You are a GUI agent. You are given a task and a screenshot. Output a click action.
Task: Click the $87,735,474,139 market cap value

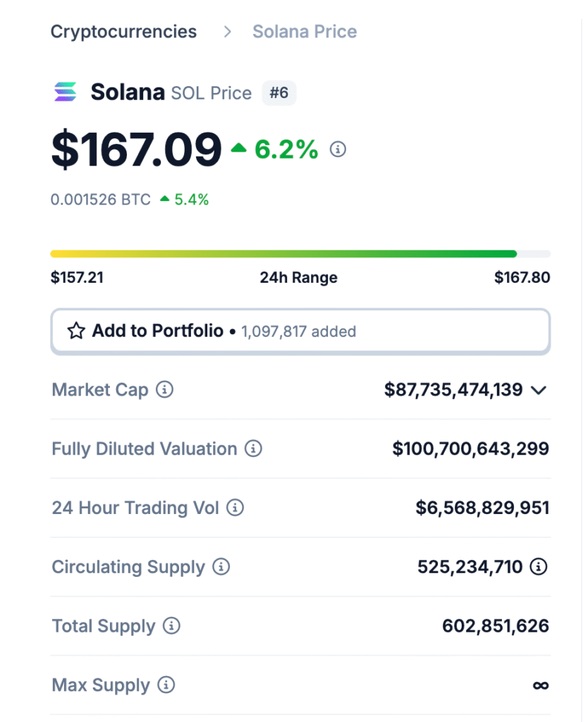tap(453, 390)
